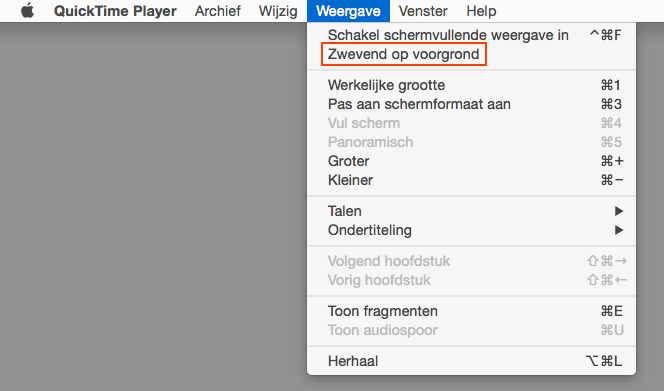This screenshot has height=391, width=664.
Task: Toggle Zwevend op voorgrond option
Action: (x=471, y=54)
